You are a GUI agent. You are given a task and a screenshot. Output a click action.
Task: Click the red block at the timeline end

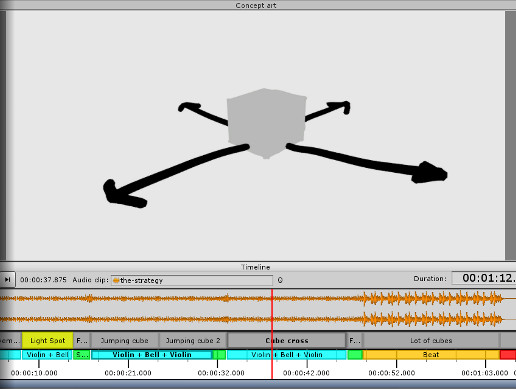508,355
